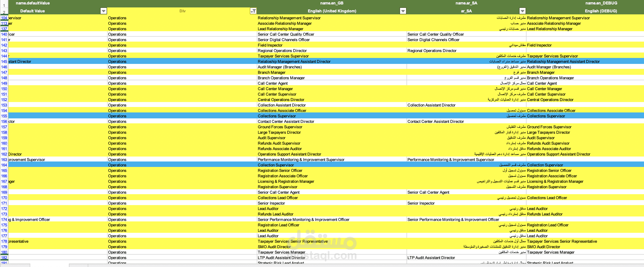Click Audit Manager (Branches) in en_GB column
Image resolution: width=644 pixels, height=267 pixels.
coord(280,67)
